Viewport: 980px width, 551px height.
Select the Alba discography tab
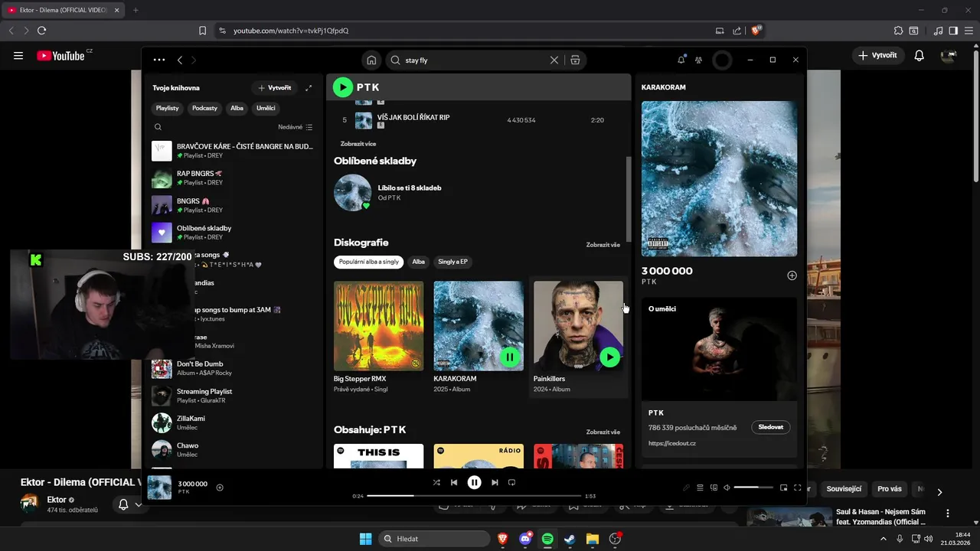(419, 262)
